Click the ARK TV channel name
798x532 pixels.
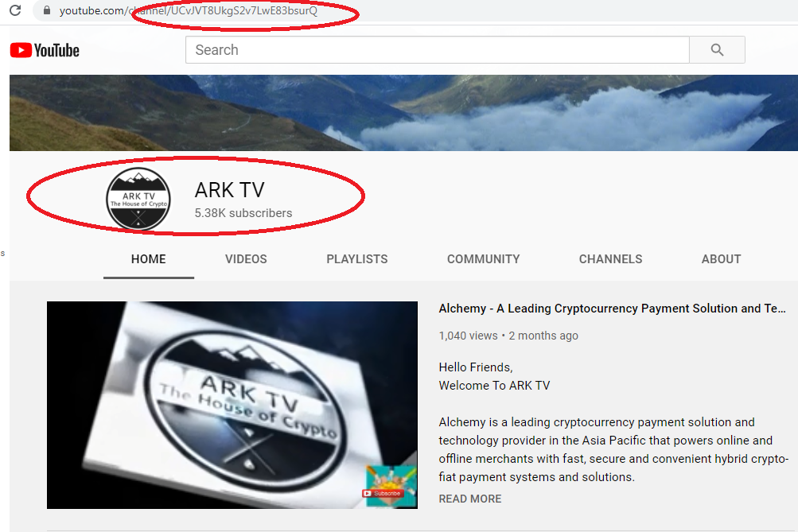click(229, 190)
